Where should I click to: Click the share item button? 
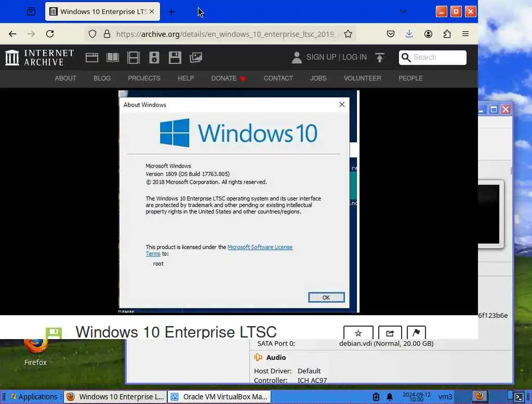tap(390, 333)
